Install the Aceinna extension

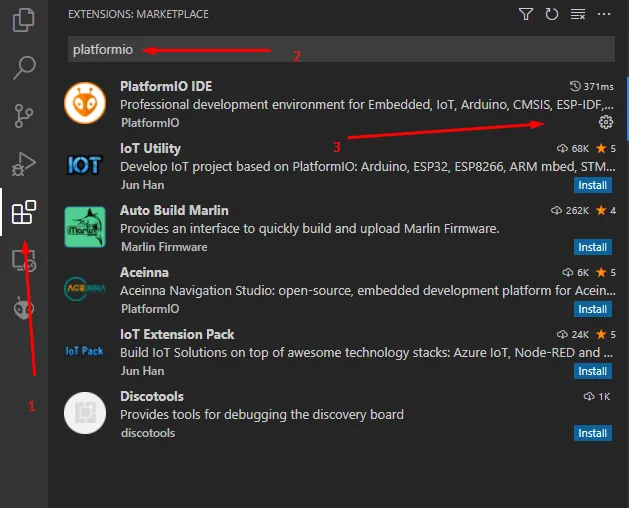[x=592, y=309]
